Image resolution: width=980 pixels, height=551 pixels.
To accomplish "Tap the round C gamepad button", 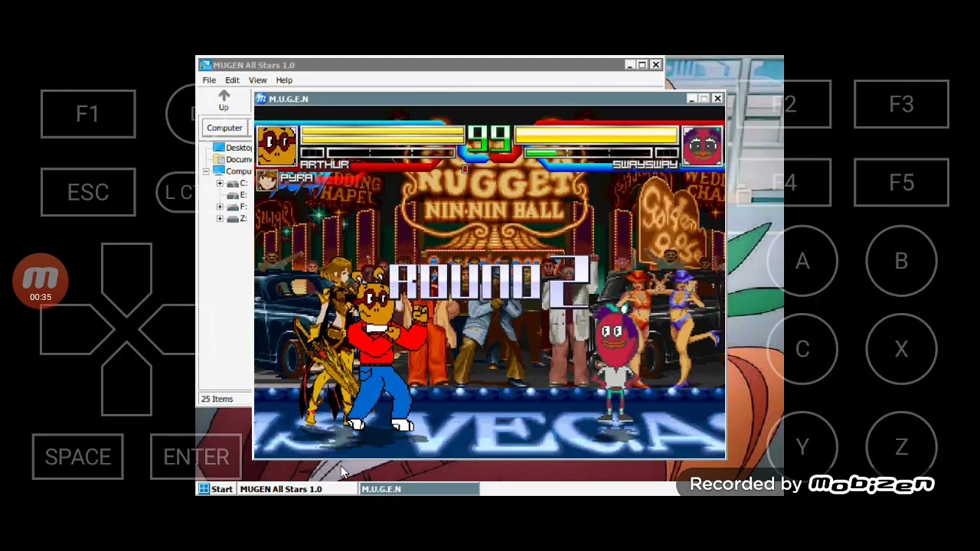I will click(x=802, y=349).
